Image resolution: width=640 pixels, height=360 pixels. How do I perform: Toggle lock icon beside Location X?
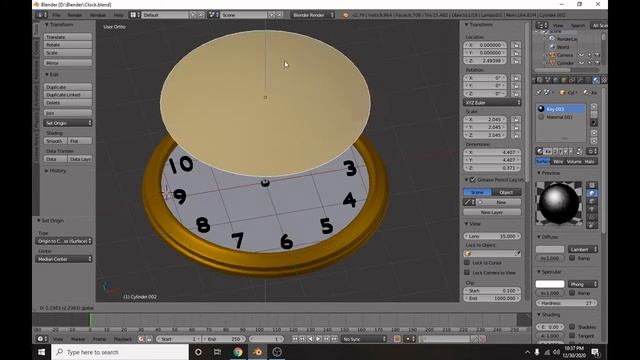[x=516, y=45]
